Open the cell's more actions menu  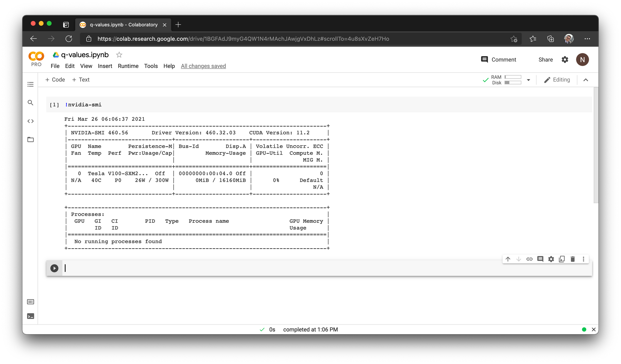tap(583, 259)
